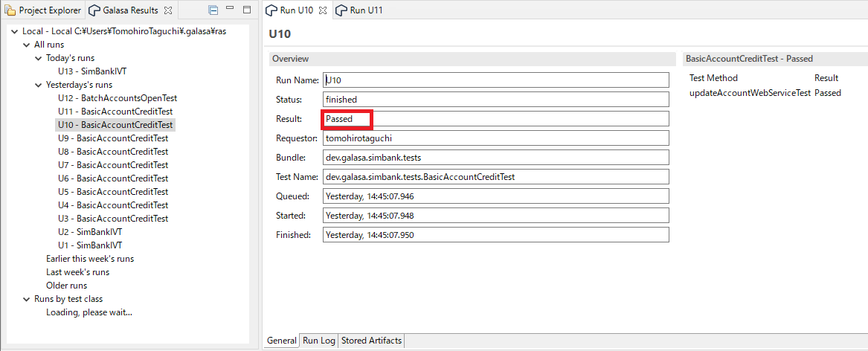Click the Finished time field
Viewport: 868px width, 351px height.
point(496,235)
